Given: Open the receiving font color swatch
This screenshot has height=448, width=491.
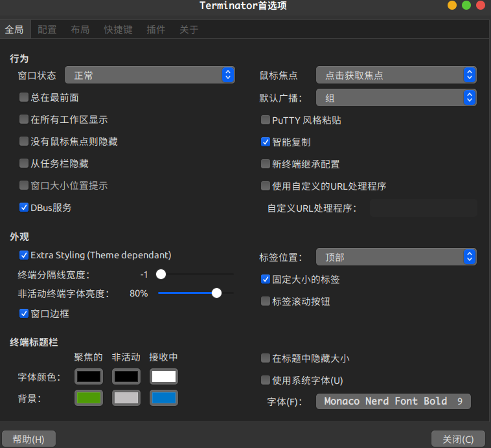Looking at the screenshot, I should pos(164,376).
